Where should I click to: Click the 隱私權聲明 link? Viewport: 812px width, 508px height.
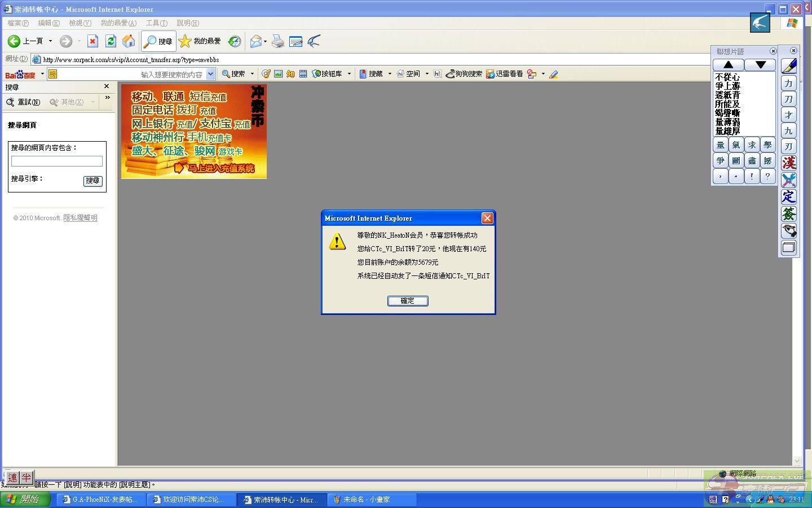point(80,218)
